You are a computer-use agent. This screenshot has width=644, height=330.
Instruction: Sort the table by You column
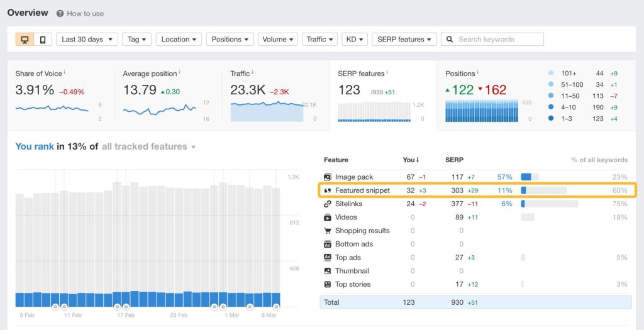[410, 160]
